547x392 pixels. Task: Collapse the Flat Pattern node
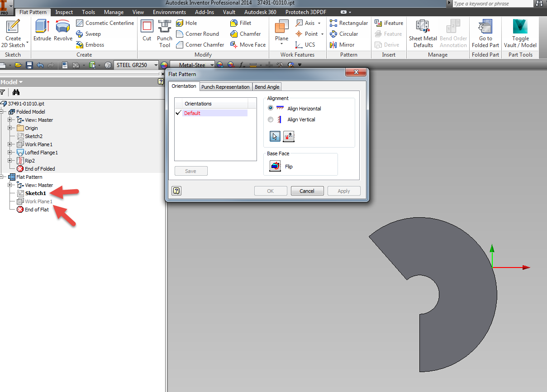[x=2, y=177]
